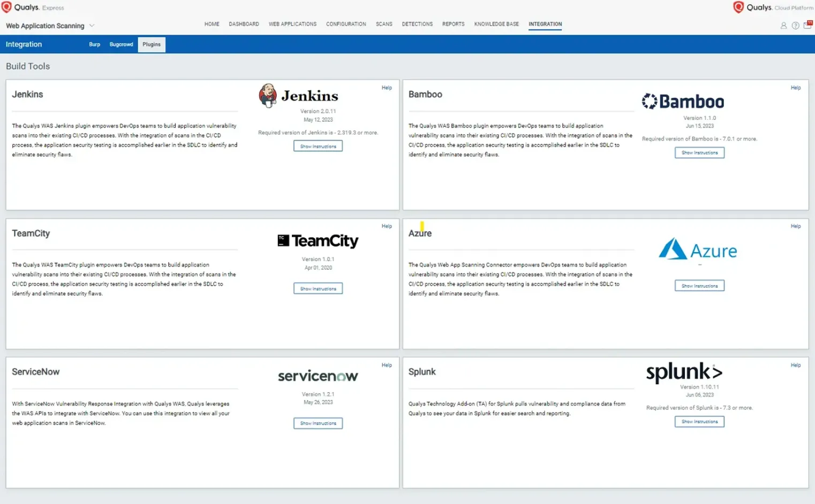Screen dimensions: 815x504
Task: Select the INTEGRATION menu
Action: [x=545, y=24]
